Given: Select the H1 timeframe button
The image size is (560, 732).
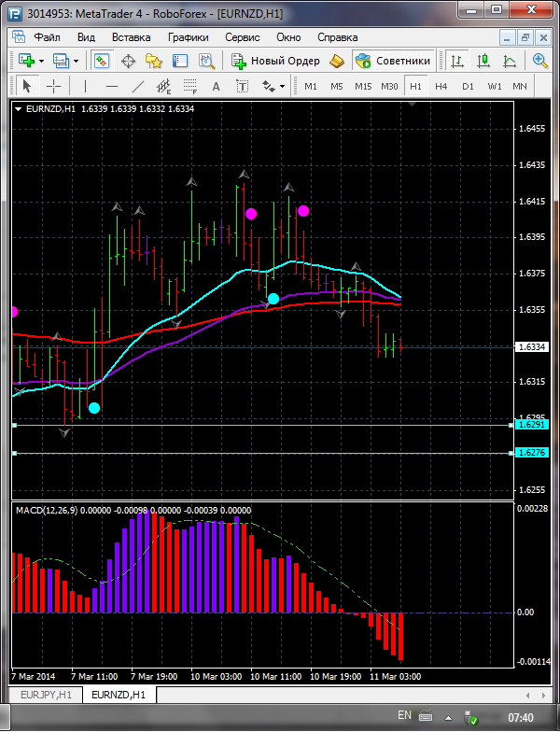Looking at the screenshot, I should tap(415, 86).
